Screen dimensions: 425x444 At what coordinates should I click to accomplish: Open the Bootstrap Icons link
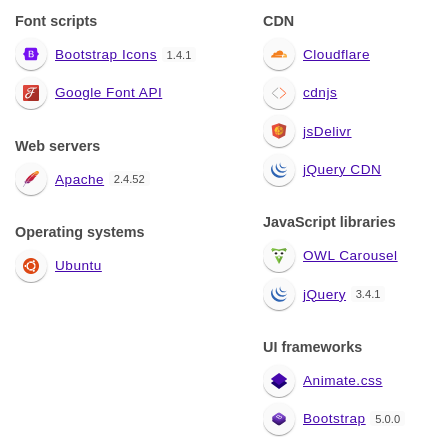coord(106,55)
